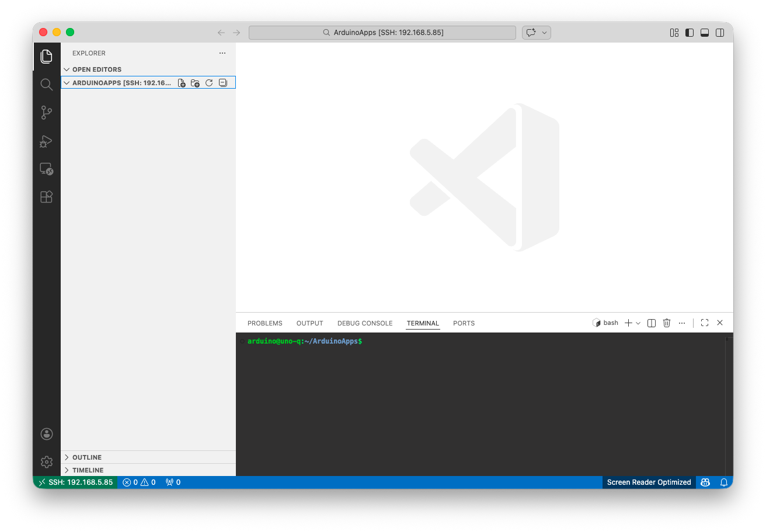This screenshot has width=766, height=532.
Task: Switch to the Debug Console tab
Action: [x=365, y=323]
